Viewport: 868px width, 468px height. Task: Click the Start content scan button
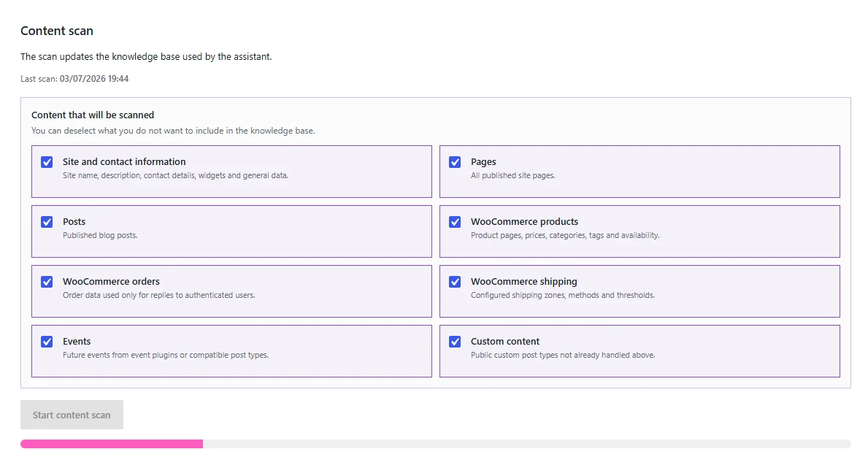(72, 415)
